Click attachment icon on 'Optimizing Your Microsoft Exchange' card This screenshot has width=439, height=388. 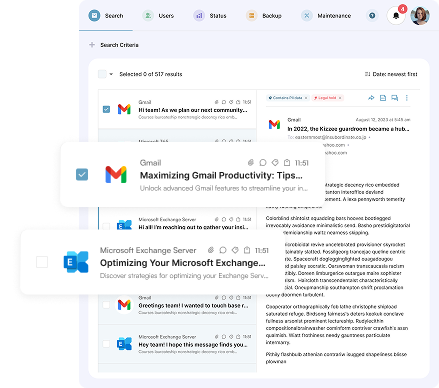click(211, 250)
